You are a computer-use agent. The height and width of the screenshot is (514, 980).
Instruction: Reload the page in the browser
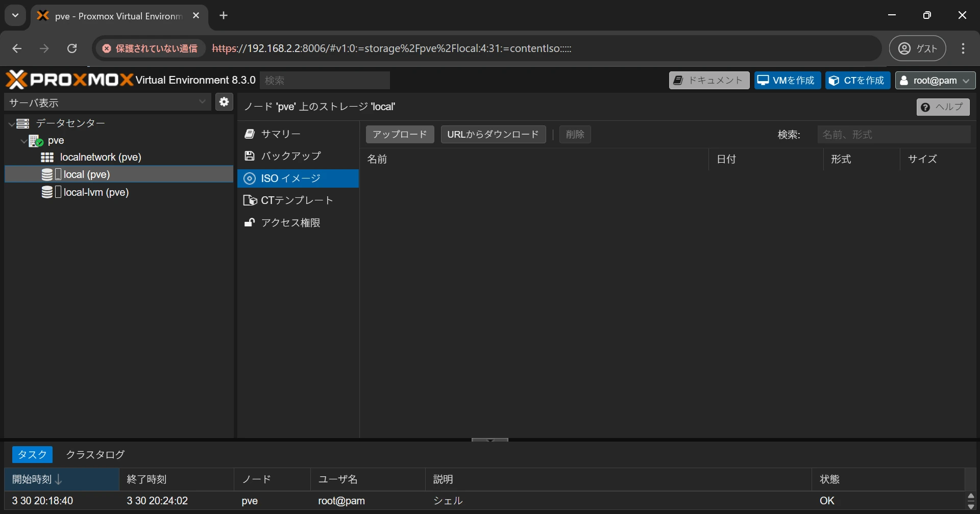72,48
